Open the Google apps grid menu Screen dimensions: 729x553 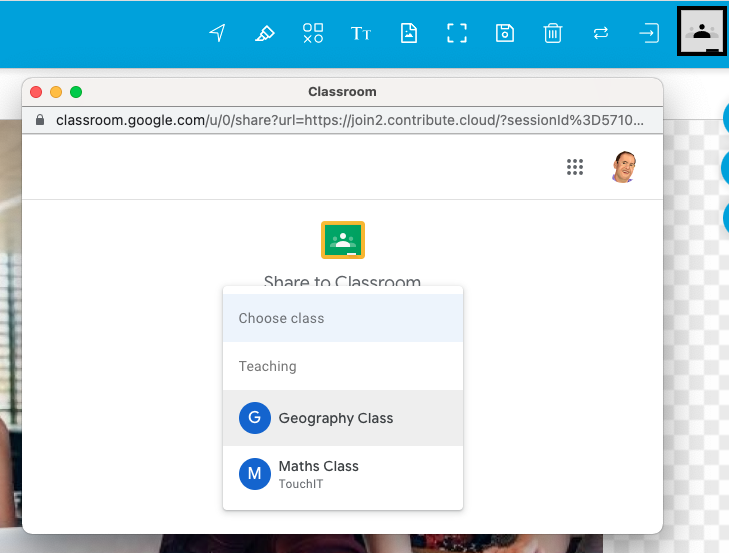click(575, 167)
